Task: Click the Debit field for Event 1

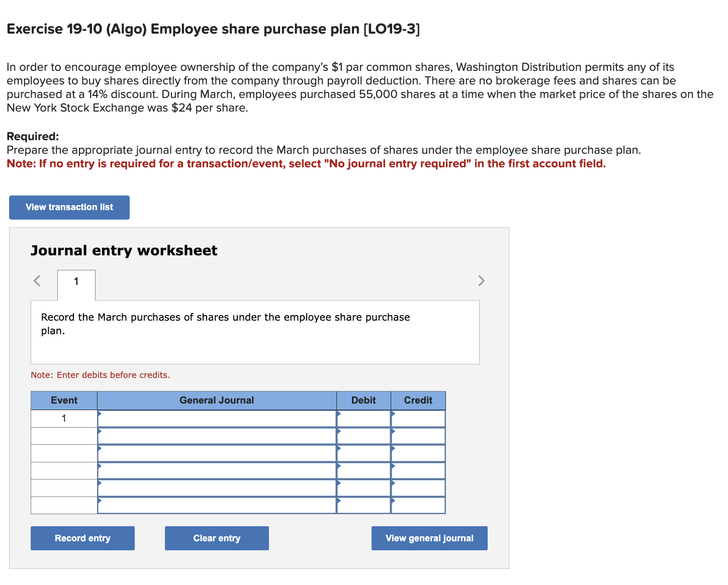Action: click(363, 418)
